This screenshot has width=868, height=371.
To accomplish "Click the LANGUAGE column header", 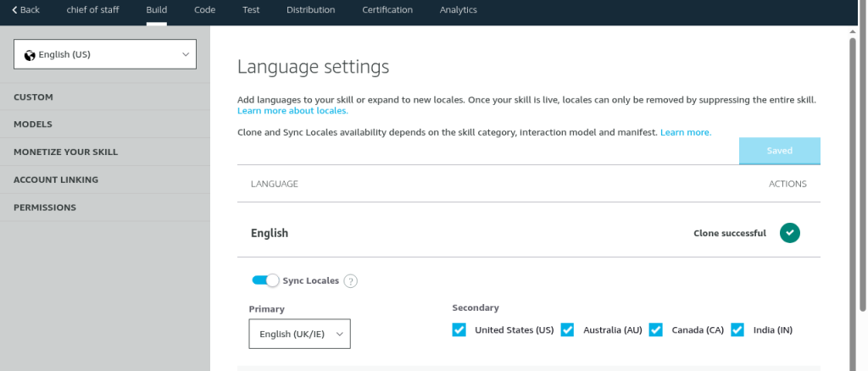I will tap(275, 184).
